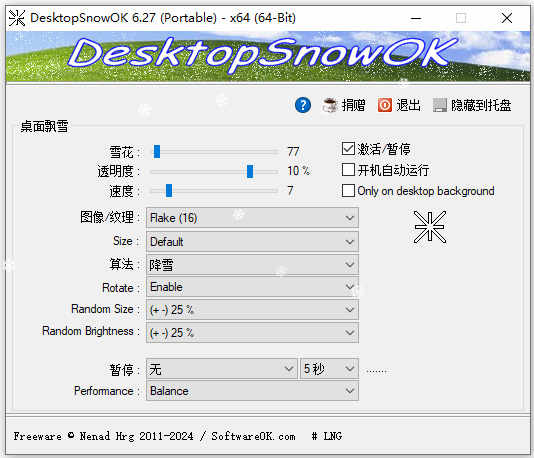534x458 pixels.
Task: Click the DesktopSnowOK banner image
Action: (268, 57)
